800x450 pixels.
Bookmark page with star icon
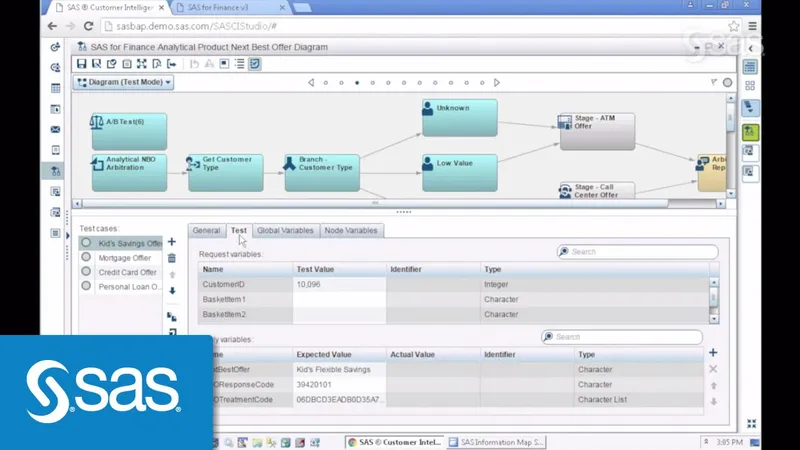tap(734, 26)
